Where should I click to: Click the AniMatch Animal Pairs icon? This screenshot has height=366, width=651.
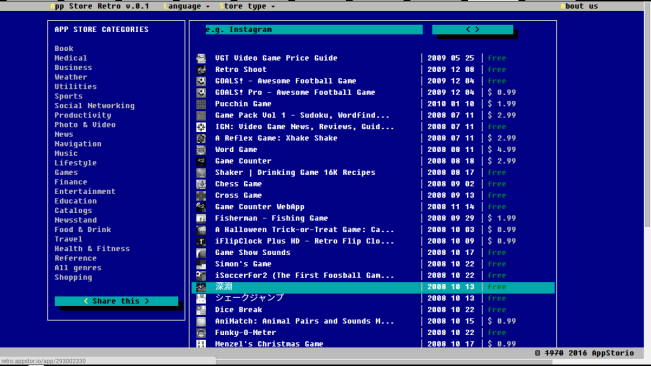pos(201,321)
